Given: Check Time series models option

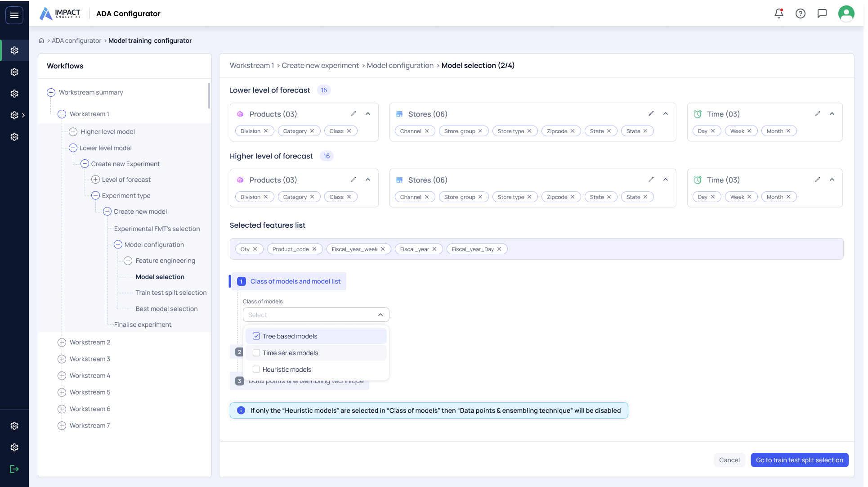Looking at the screenshot, I should pyautogui.click(x=256, y=353).
